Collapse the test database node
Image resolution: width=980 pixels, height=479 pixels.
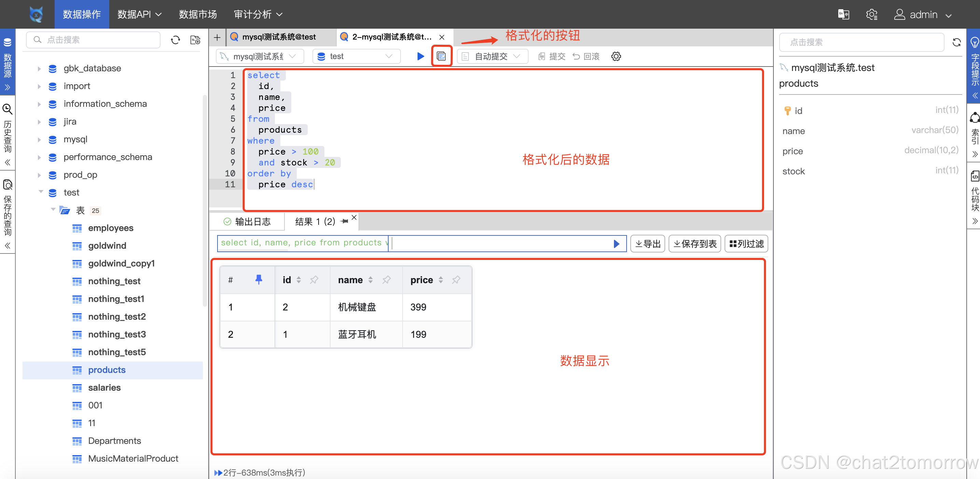(x=41, y=192)
